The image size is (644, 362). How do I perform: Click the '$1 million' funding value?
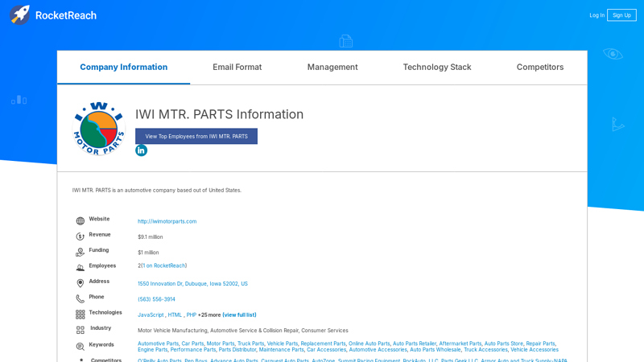click(x=148, y=253)
